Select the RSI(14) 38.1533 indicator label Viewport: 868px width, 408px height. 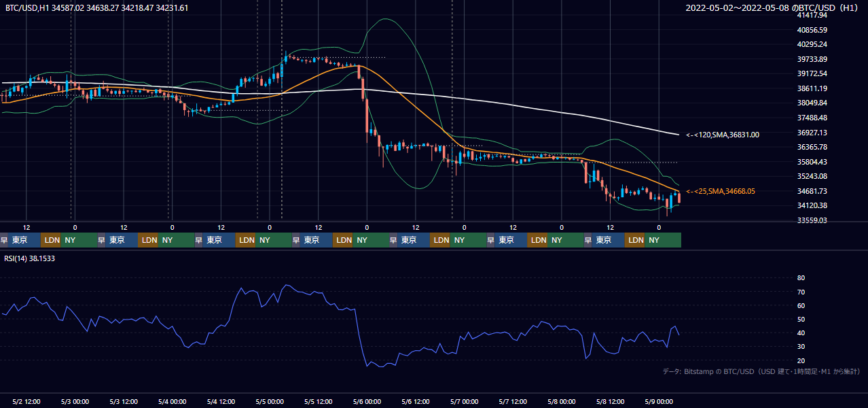[30, 258]
